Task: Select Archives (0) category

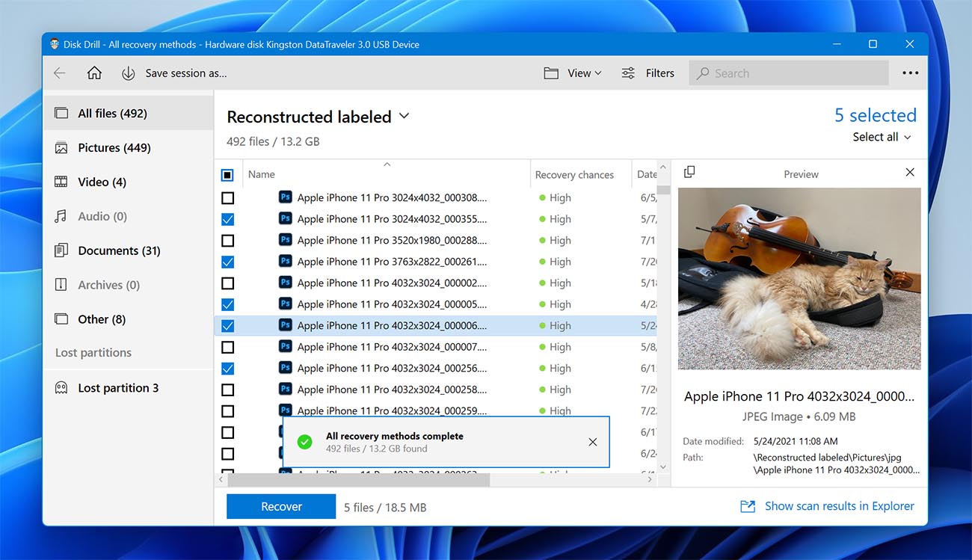Action: click(x=129, y=285)
